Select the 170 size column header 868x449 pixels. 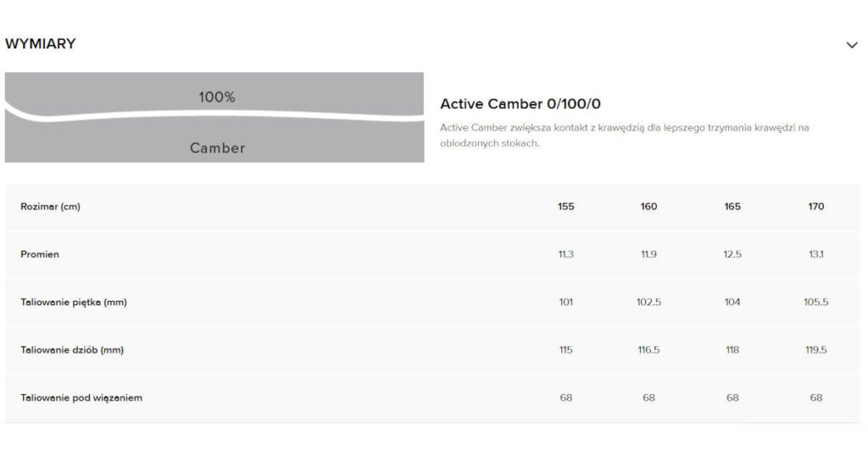click(x=815, y=207)
